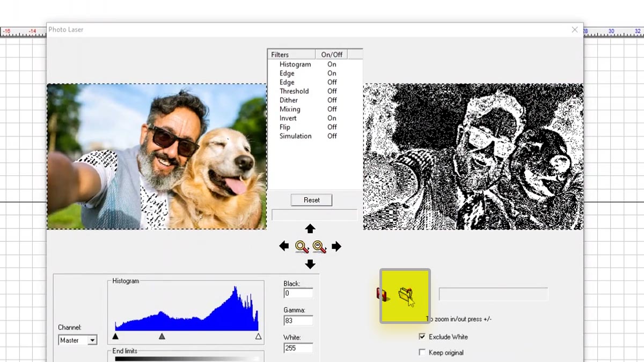Click inside the Gamma value field
The height and width of the screenshot is (362, 644).
(x=298, y=320)
